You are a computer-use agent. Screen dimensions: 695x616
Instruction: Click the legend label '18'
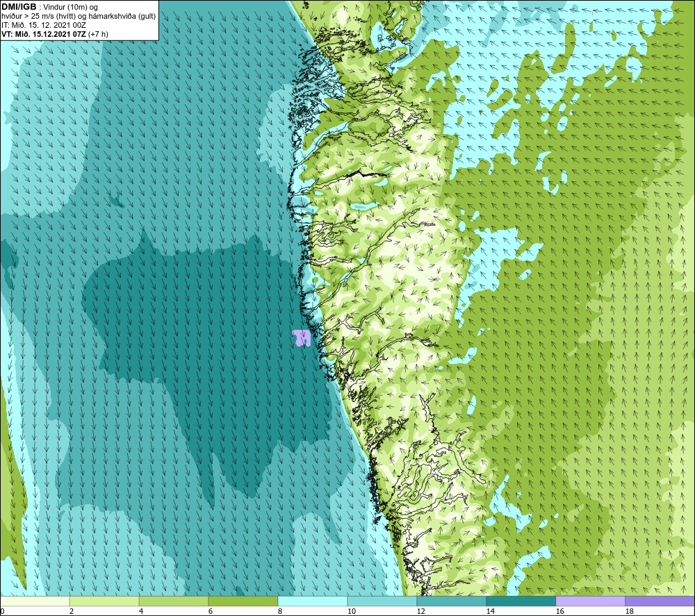tap(629, 611)
